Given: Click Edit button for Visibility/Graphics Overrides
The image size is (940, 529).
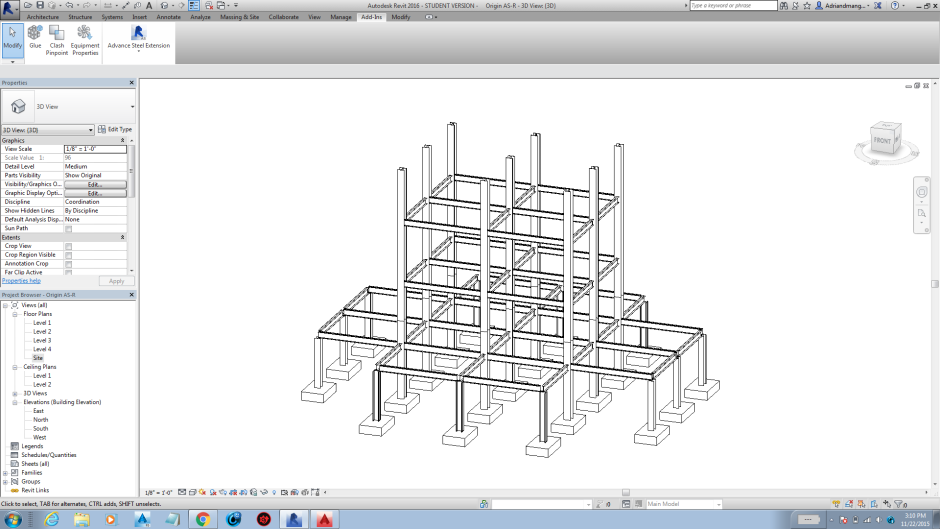Looking at the screenshot, I should (x=95, y=184).
